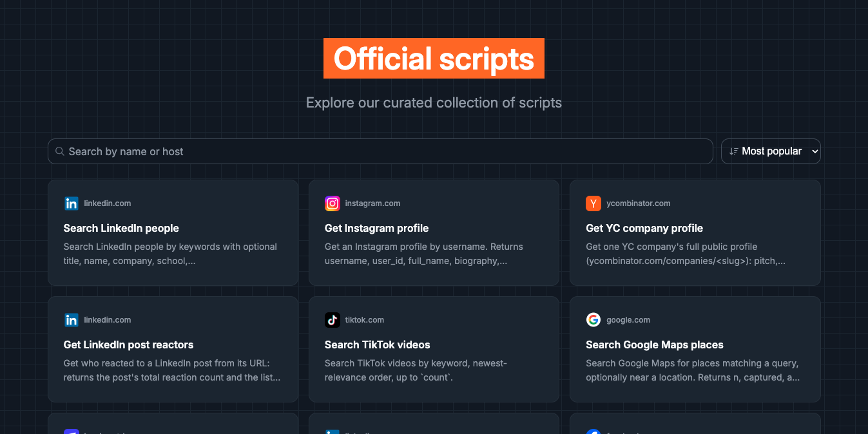Click the Search LinkedIn people description text

point(170,254)
